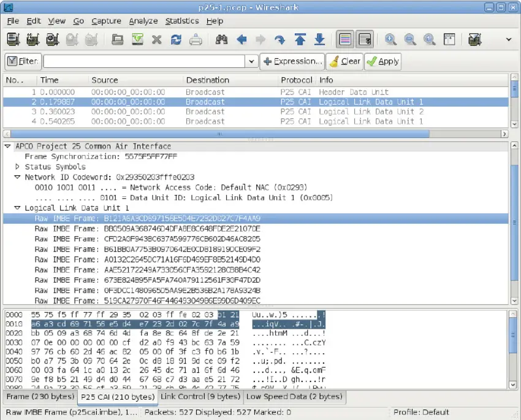This screenshot has height=420, width=521.
Task: Switch to Link Control (9 bytes) tab
Action: point(200,397)
